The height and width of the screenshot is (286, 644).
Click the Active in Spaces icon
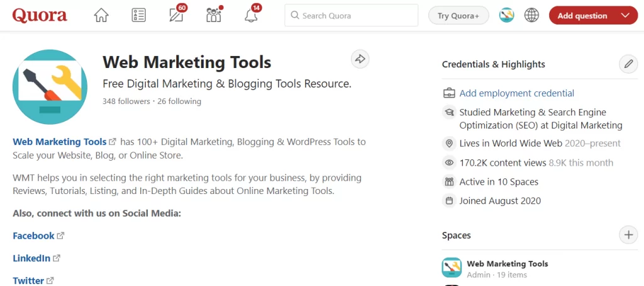pos(449,181)
